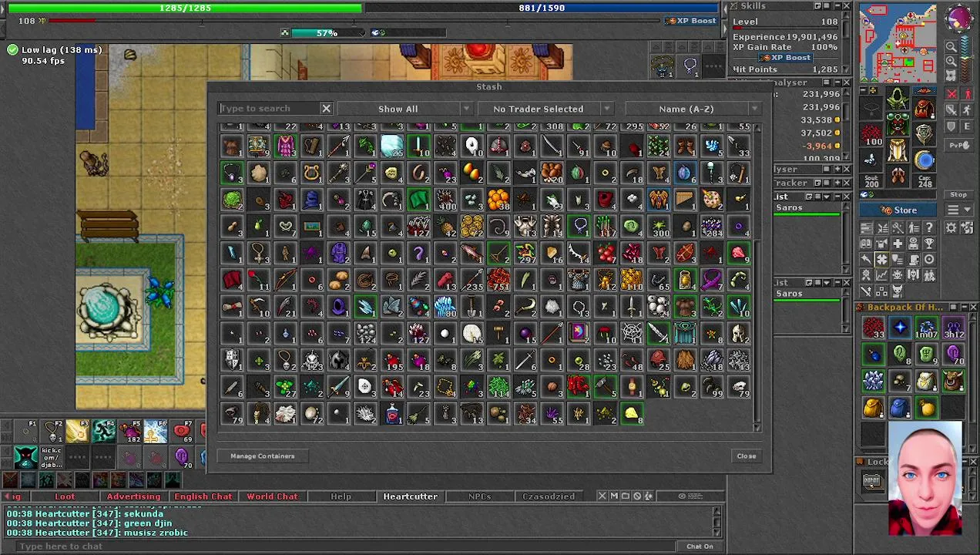Use the F3 golden spell hotkey
The width and height of the screenshot is (980, 555).
point(78,432)
